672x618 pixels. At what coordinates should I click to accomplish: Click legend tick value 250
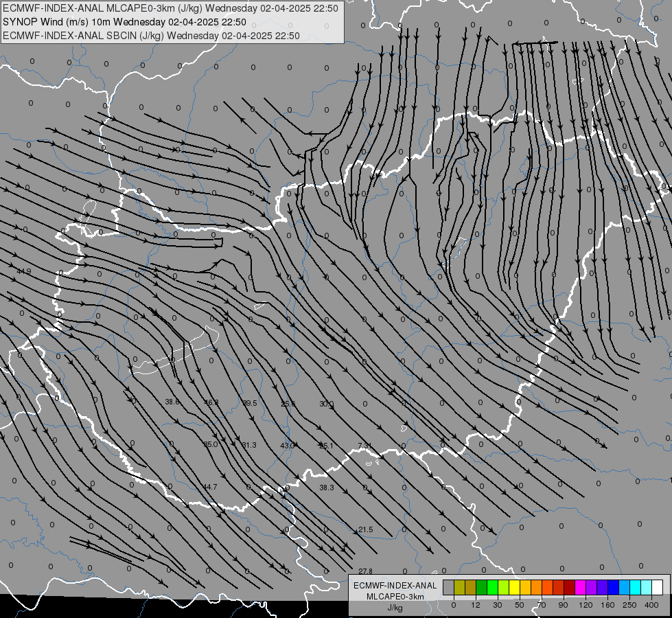tap(629, 605)
